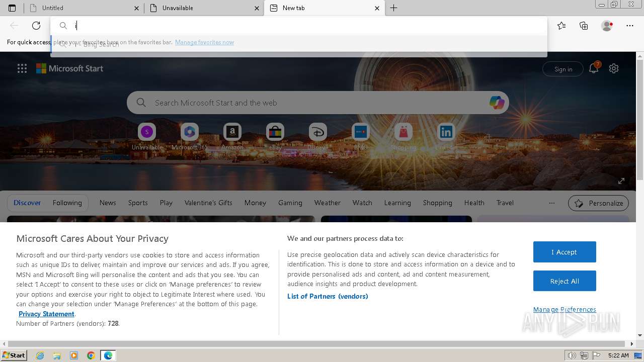Open the Travel category
This screenshot has height=362, width=644.
click(505, 203)
